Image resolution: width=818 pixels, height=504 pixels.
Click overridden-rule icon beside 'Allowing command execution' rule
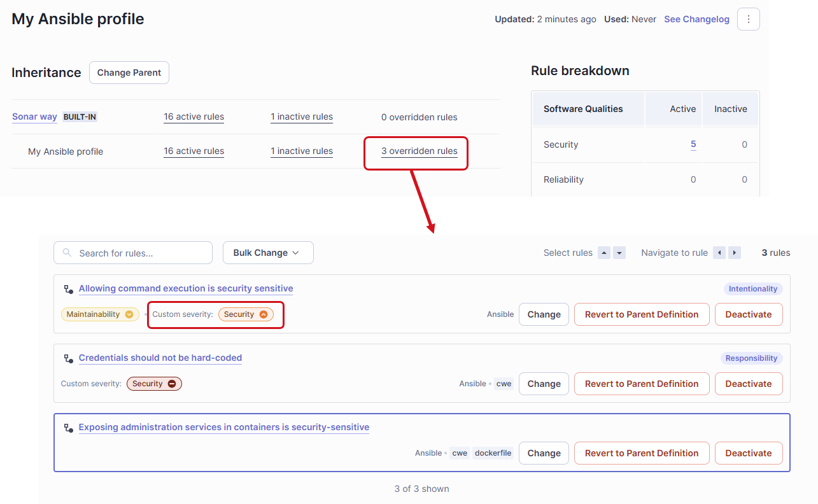click(68, 289)
